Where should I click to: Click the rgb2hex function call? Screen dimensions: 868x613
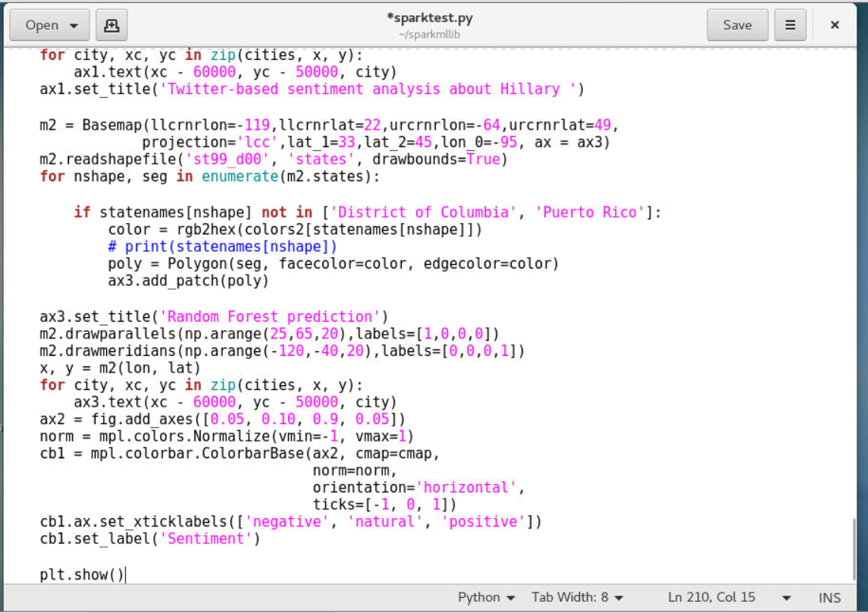(x=206, y=229)
